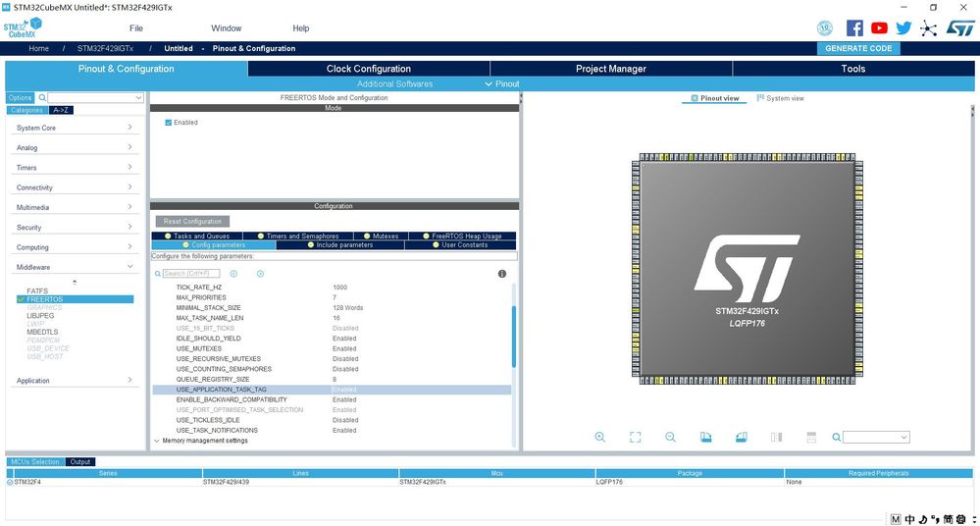Click the STM32CubeMX logo
Viewport: 980px width, 526px height.
coord(23,28)
